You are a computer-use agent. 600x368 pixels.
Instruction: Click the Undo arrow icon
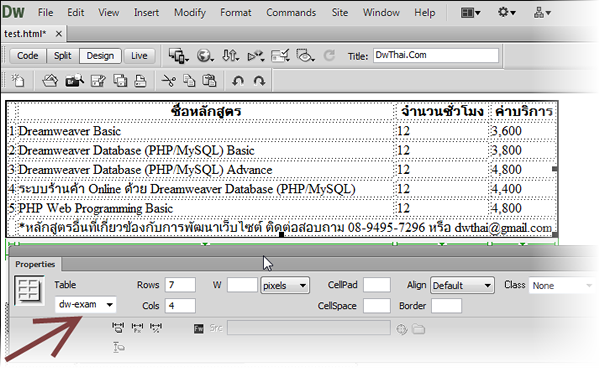(x=238, y=81)
